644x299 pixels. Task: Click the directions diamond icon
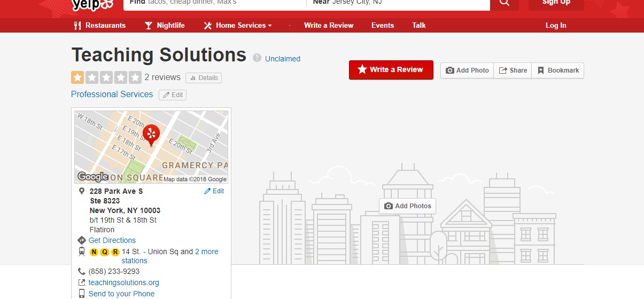tap(82, 240)
